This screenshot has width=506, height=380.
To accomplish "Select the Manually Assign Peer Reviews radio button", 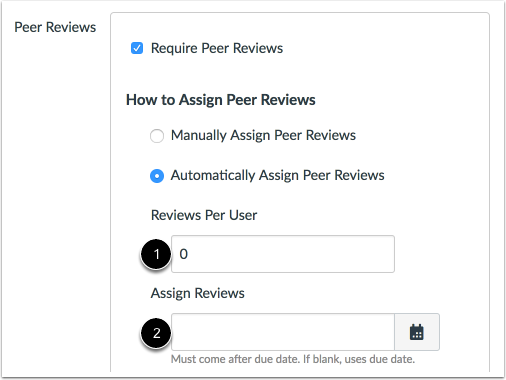I will 157,136.
